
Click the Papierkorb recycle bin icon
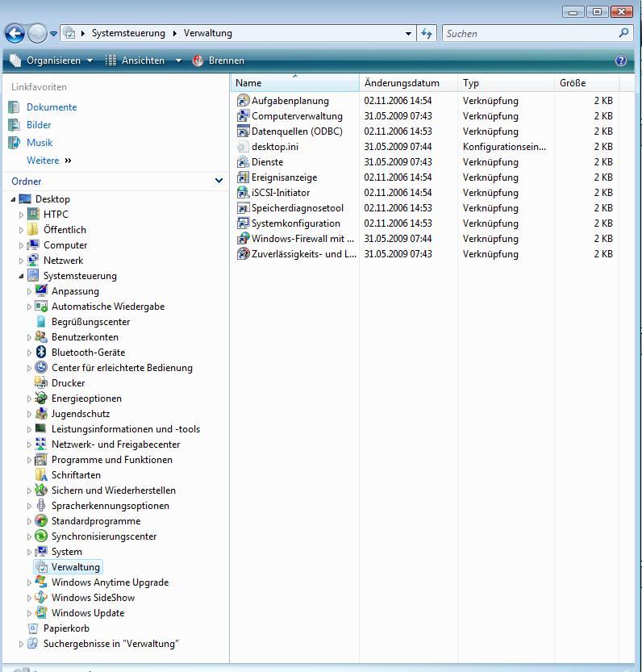click(x=33, y=628)
